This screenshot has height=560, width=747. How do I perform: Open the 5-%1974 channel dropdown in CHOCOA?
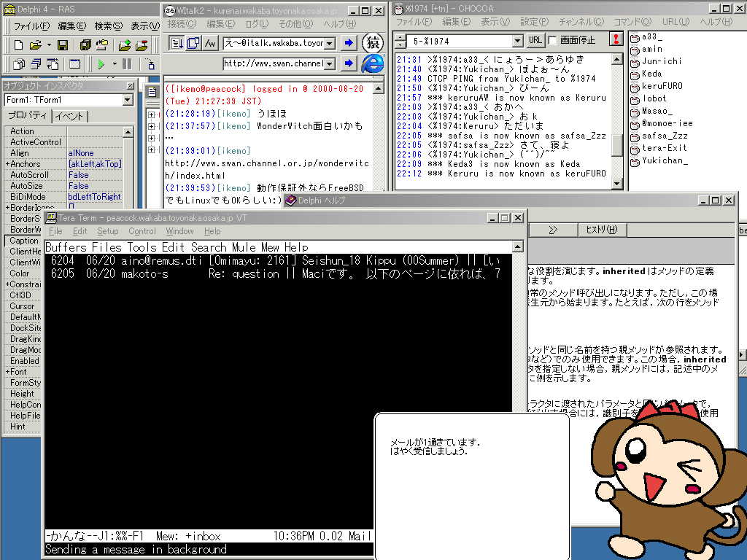click(518, 39)
